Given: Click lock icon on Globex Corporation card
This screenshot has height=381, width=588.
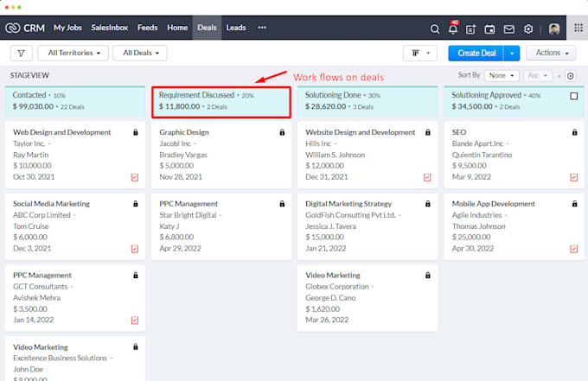Looking at the screenshot, I should click(428, 276).
